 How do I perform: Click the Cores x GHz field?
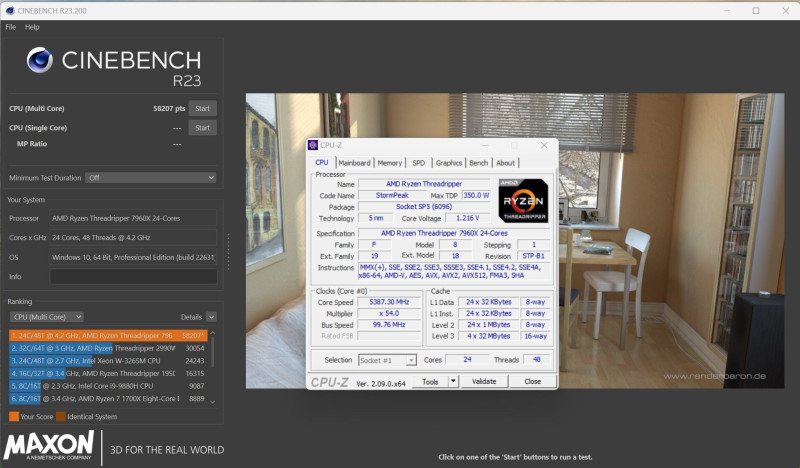134,237
